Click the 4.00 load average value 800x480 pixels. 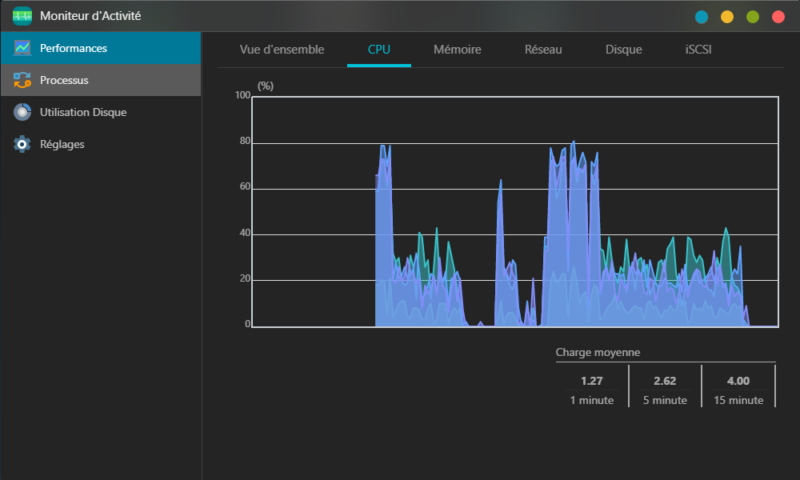click(738, 381)
